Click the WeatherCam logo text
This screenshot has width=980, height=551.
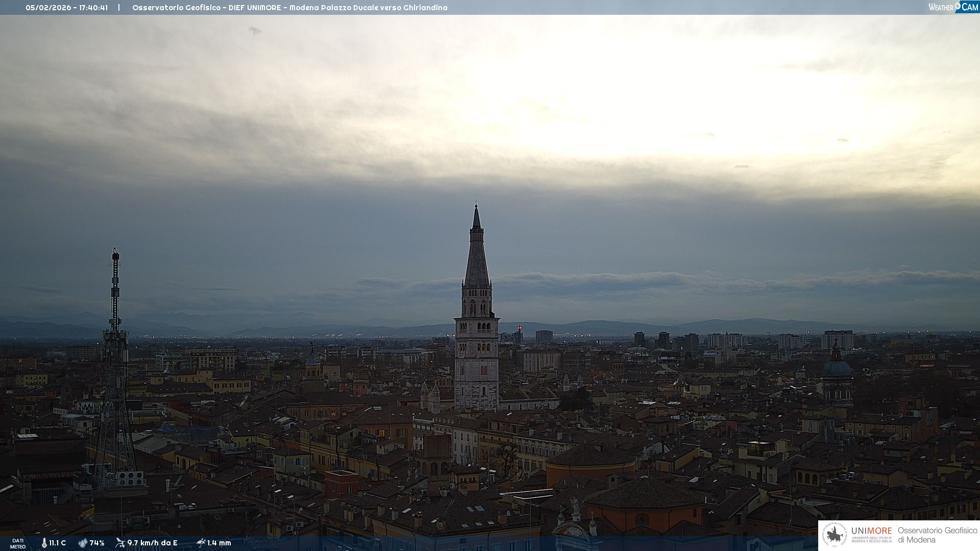click(x=941, y=7)
